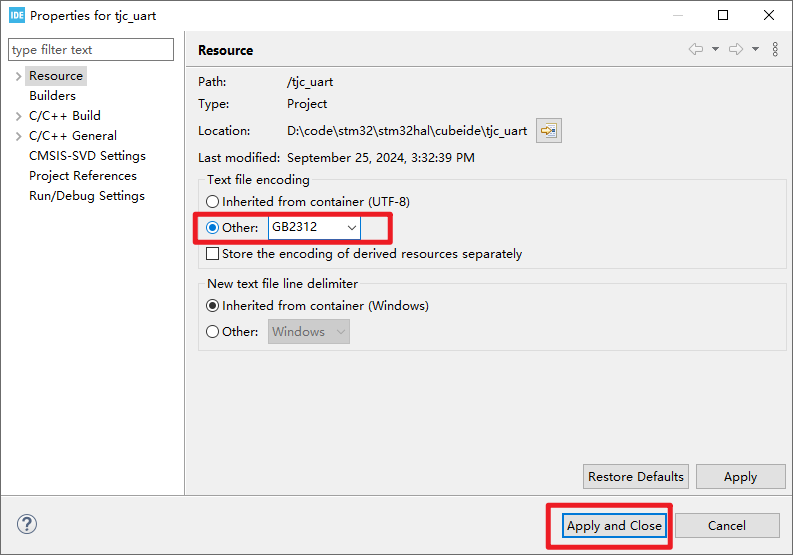Open the GB2312 encoding dropdown
This screenshot has height=555, width=793.
pyautogui.click(x=351, y=228)
